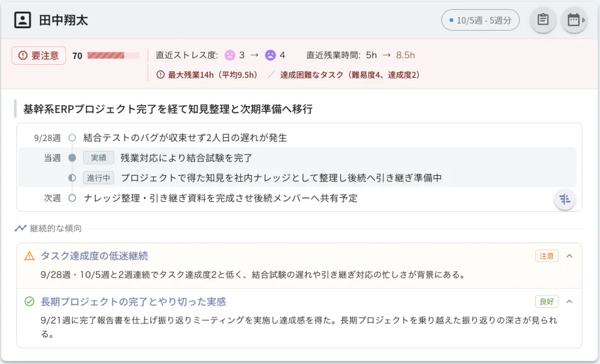Click 結合テストのバグが収束せず2人日の遅れが発生 row
The image size is (600, 364).
tap(185, 138)
